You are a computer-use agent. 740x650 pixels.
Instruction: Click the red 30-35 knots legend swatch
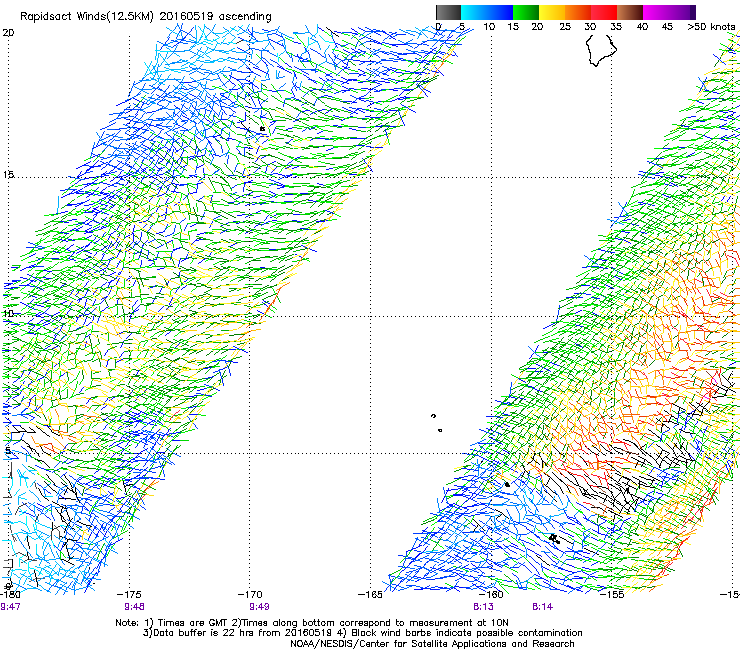click(x=604, y=12)
